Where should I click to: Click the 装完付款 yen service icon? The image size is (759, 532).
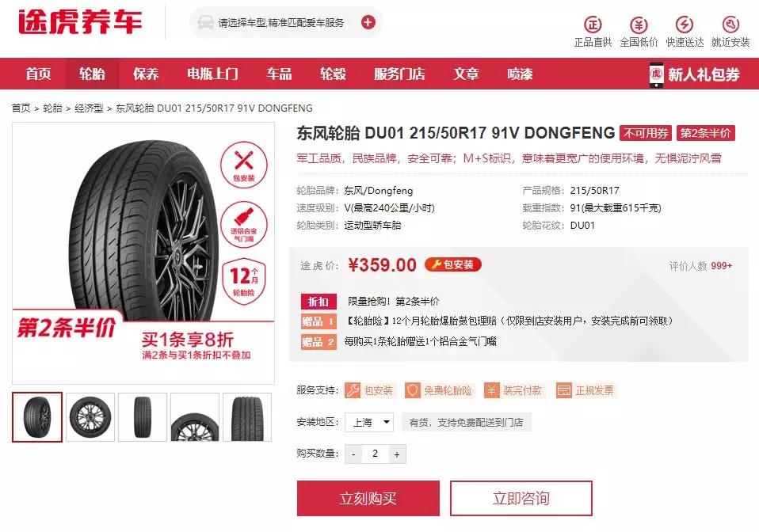coord(491,390)
